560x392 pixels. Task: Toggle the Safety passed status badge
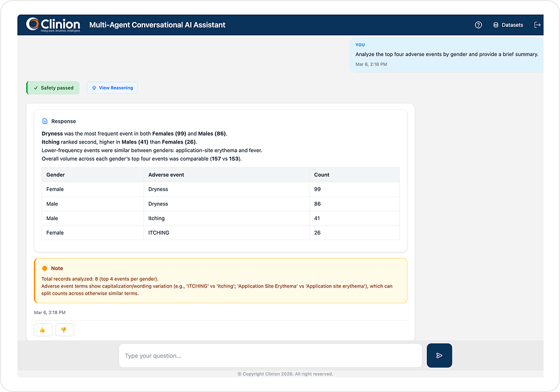(53, 88)
